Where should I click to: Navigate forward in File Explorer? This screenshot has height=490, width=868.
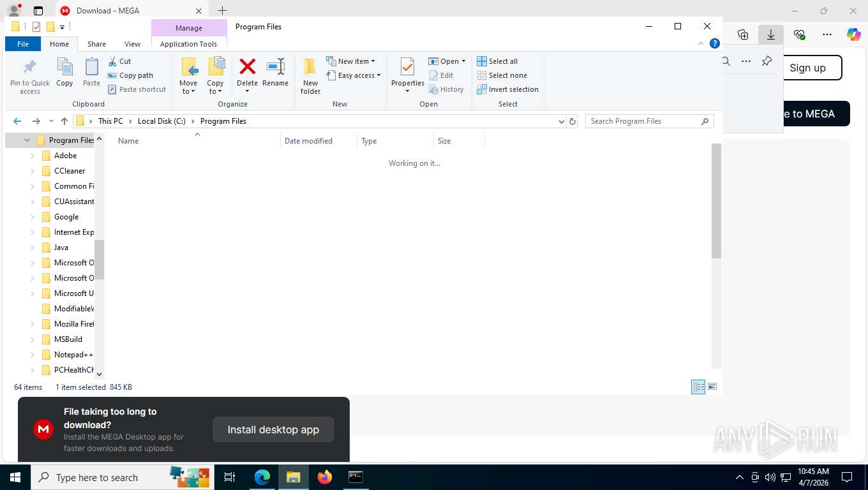[x=36, y=121]
